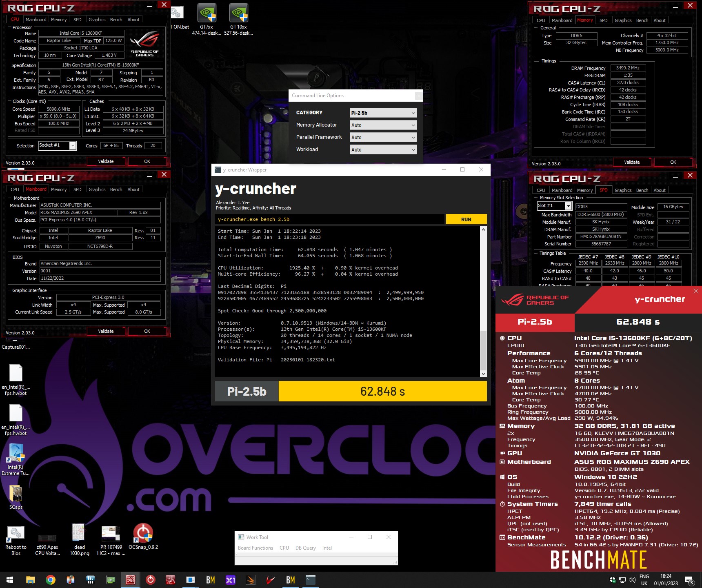Open File Explorer from the taskbar

point(30,580)
